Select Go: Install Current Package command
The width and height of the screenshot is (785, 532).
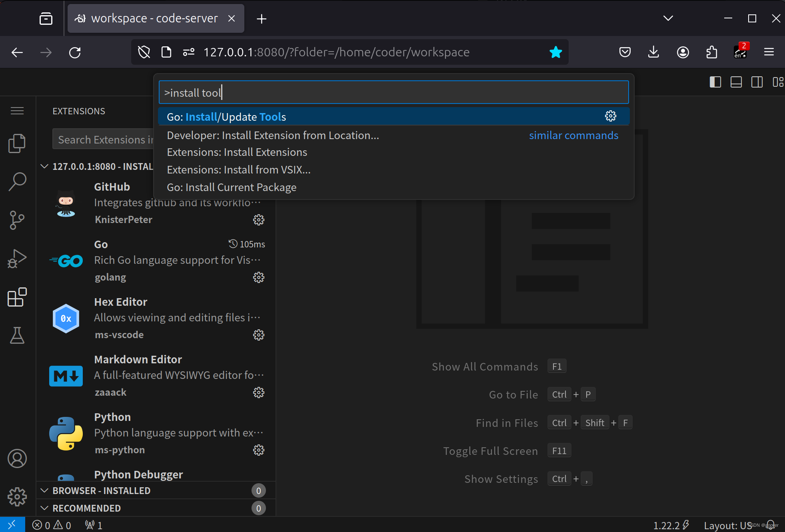[394, 187]
